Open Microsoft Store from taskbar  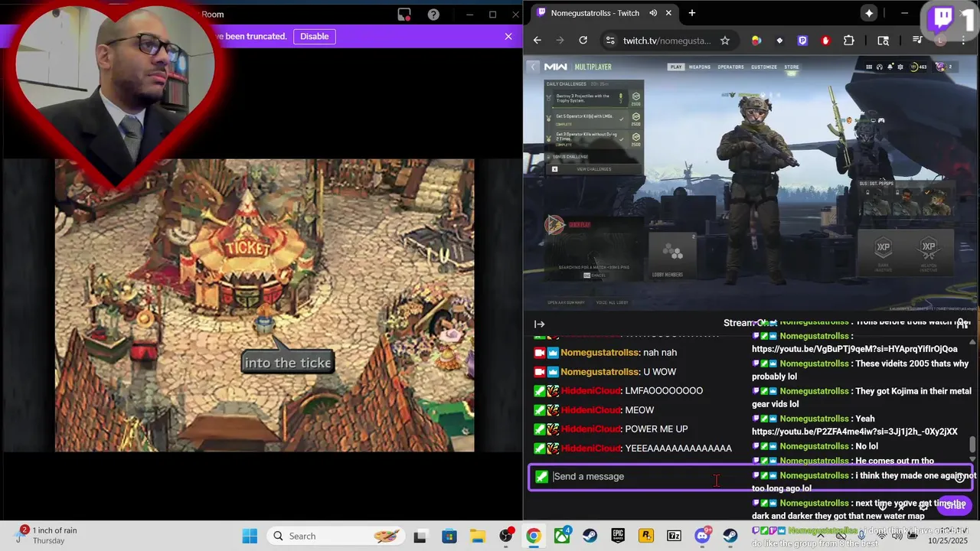point(449,536)
